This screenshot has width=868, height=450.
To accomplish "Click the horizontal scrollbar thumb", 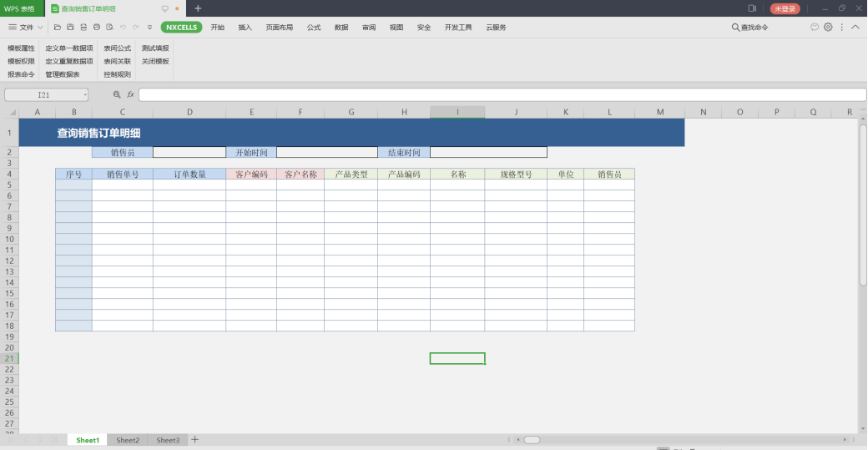I will [532, 440].
